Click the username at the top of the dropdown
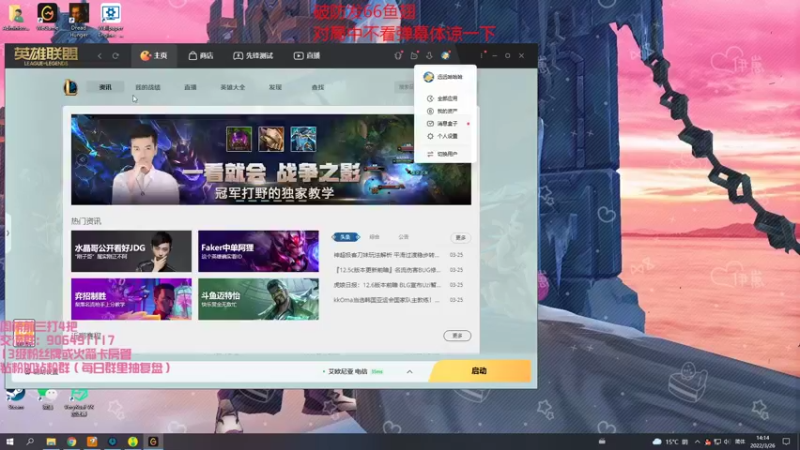This screenshot has width=800, height=450. [449, 77]
